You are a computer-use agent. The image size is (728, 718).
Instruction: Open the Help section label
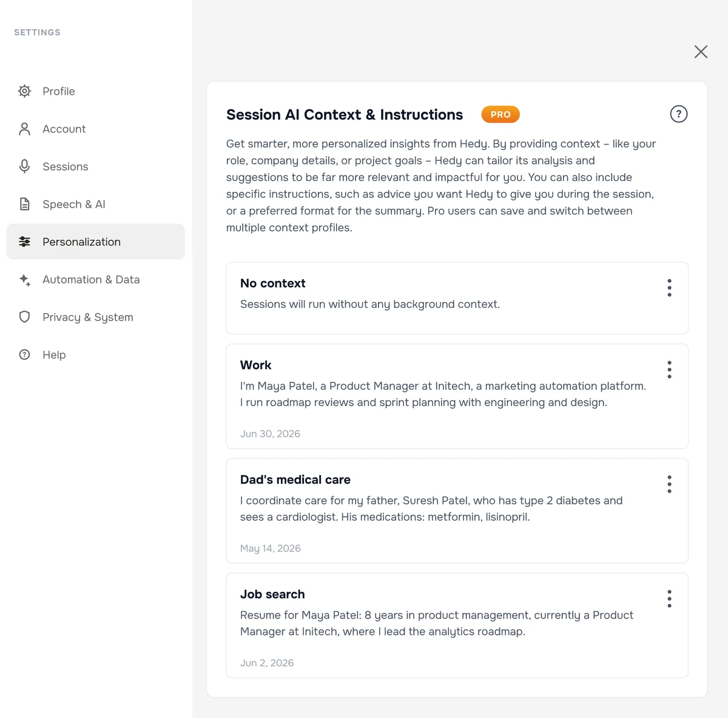[x=54, y=354]
